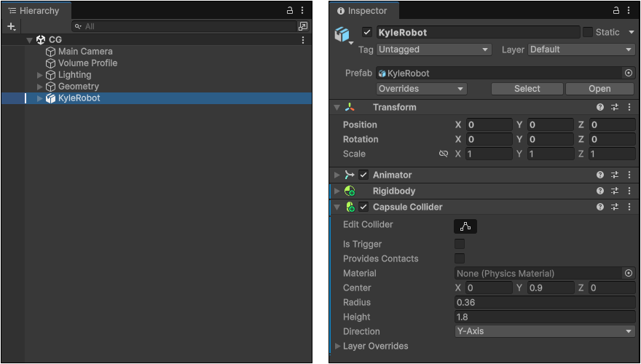
Task: Disable the Animator component checkbox
Action: click(363, 175)
